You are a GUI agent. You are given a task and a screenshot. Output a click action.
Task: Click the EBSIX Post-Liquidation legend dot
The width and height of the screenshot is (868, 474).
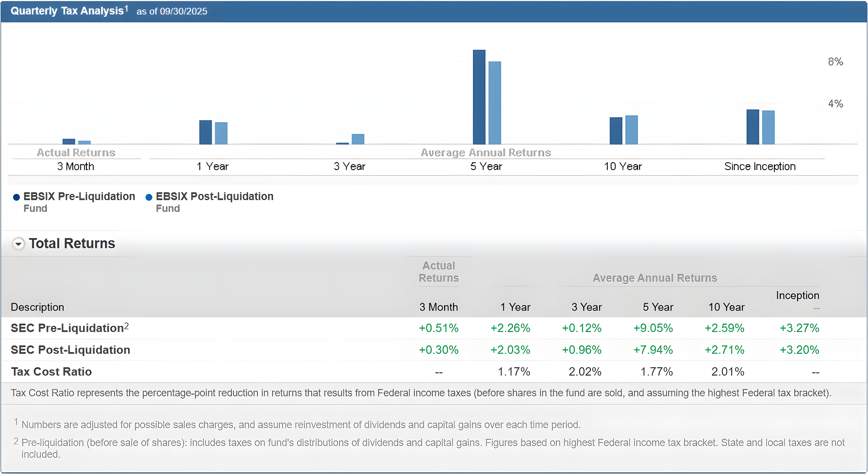pos(149,197)
